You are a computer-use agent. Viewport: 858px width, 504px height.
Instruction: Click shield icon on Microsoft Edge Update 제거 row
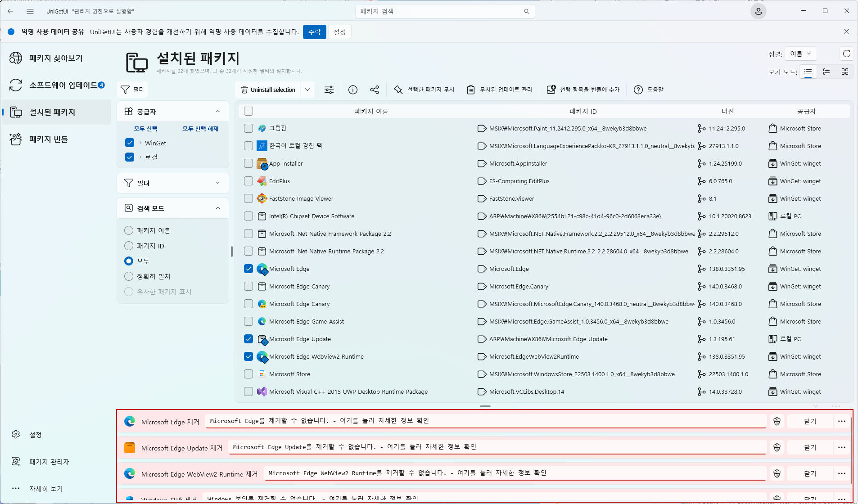tap(777, 447)
